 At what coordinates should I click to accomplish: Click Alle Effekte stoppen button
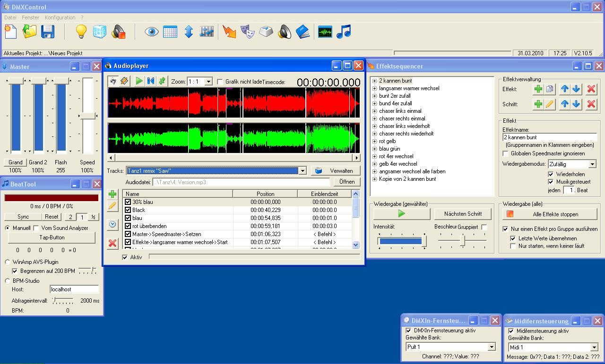[551, 214]
